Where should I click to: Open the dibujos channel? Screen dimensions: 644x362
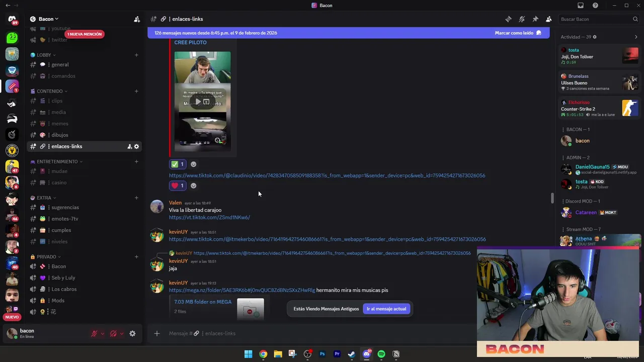click(x=85, y=135)
